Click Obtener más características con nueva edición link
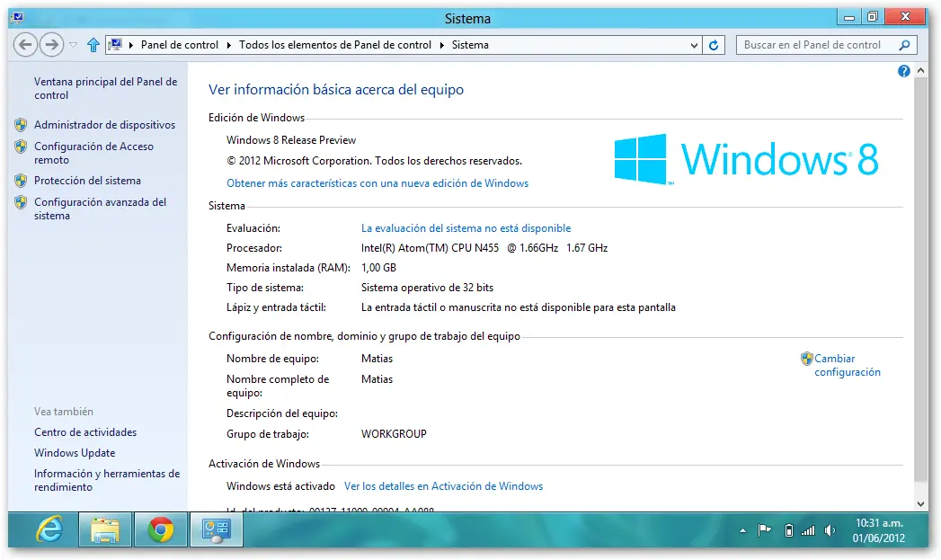 pyautogui.click(x=377, y=183)
